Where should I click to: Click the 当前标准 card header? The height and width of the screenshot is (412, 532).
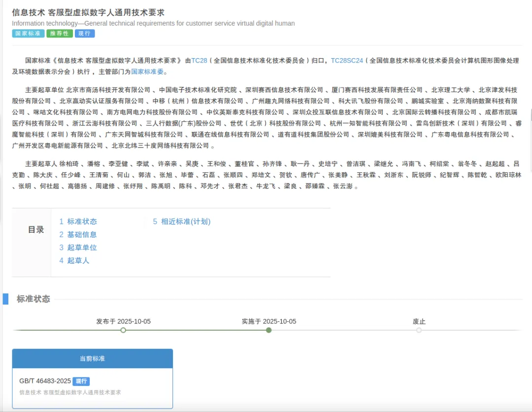[92, 358]
